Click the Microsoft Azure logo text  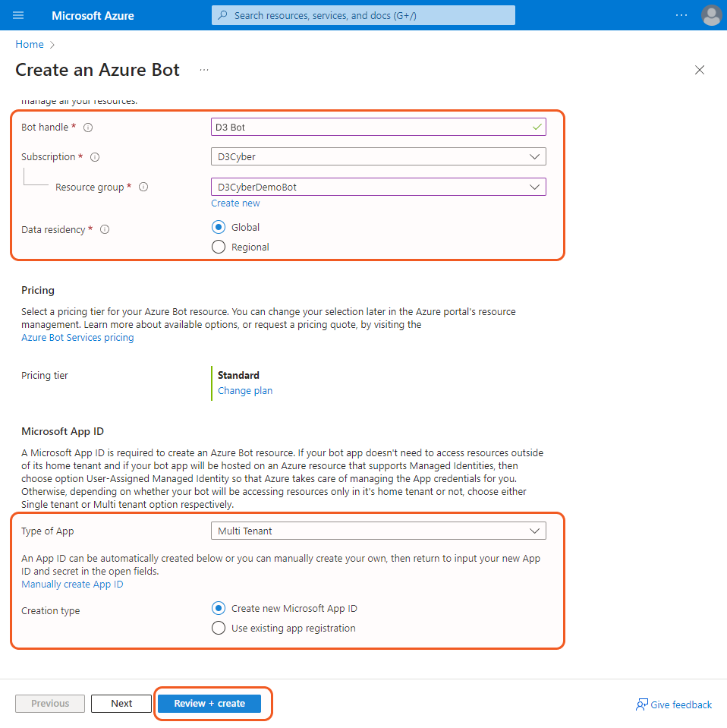point(93,16)
